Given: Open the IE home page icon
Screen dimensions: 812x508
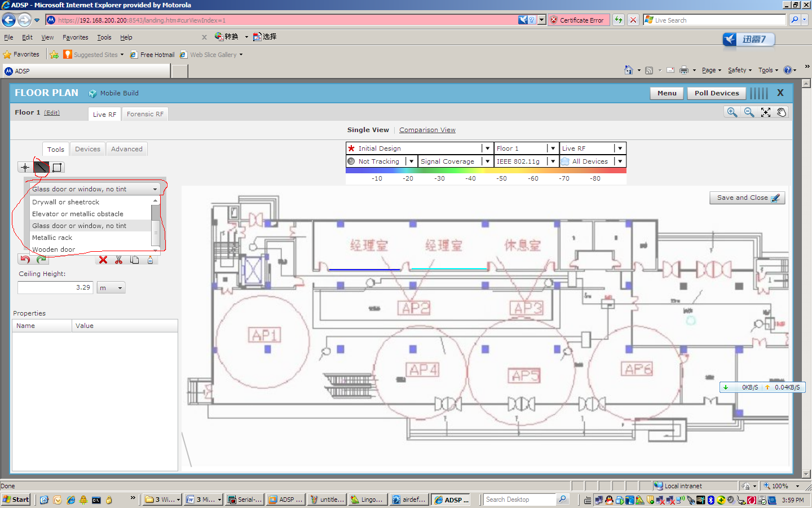Looking at the screenshot, I should point(629,70).
